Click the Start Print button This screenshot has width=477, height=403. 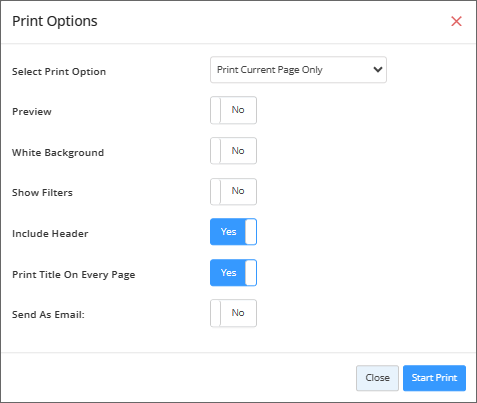[434, 378]
